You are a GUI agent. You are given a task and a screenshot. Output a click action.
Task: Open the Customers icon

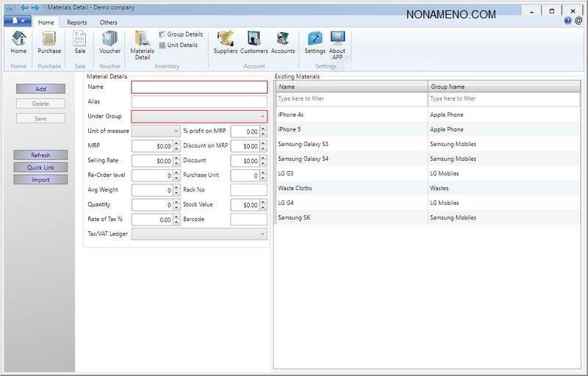[x=254, y=40]
